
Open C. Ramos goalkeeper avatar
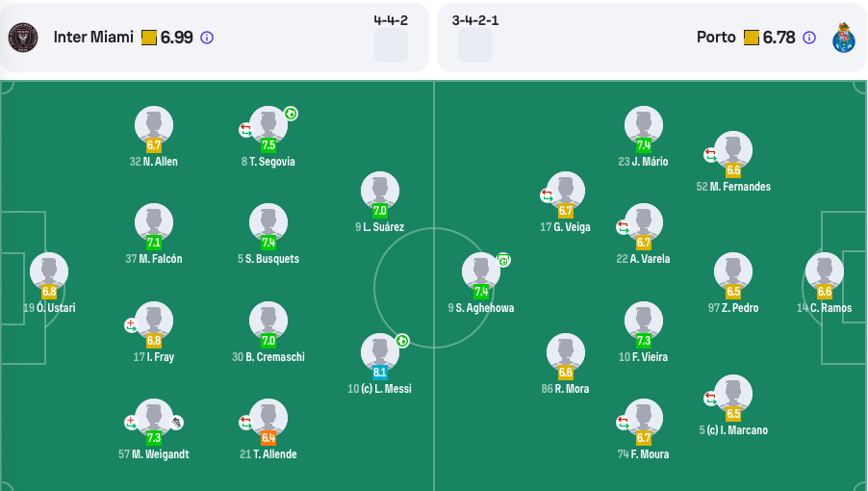point(825,271)
